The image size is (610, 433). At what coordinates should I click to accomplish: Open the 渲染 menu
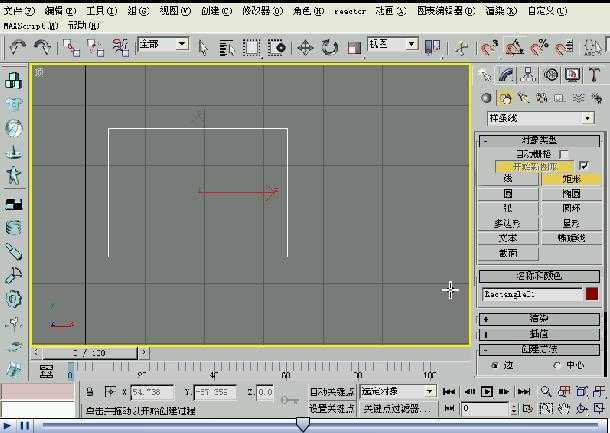pos(501,11)
